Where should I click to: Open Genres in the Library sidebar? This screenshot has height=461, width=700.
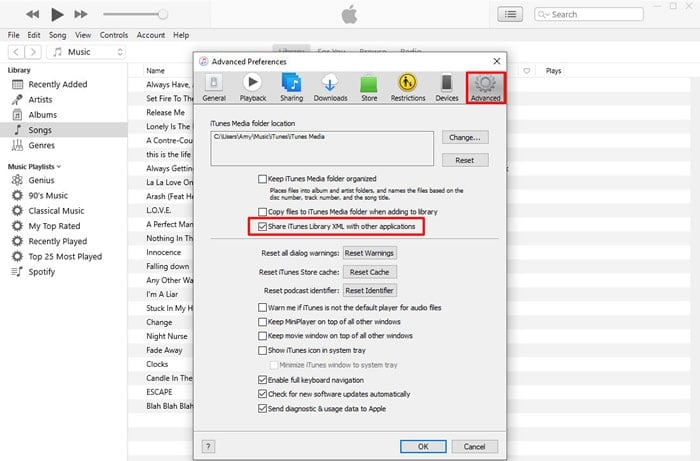point(42,145)
